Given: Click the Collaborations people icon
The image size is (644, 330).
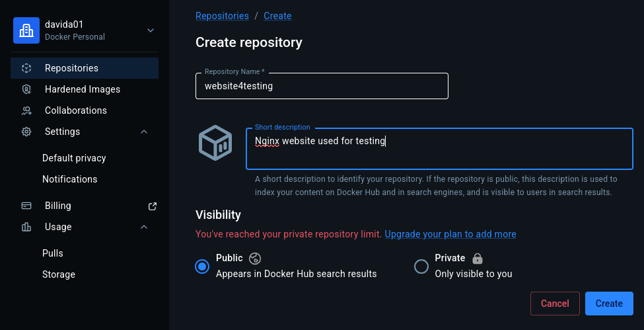Looking at the screenshot, I should [26, 110].
